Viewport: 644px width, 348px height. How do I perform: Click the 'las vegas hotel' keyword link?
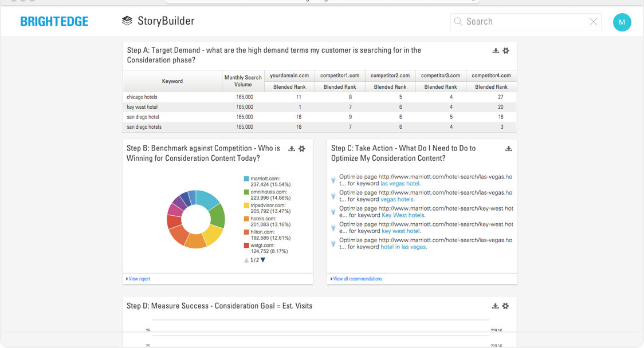400,184
